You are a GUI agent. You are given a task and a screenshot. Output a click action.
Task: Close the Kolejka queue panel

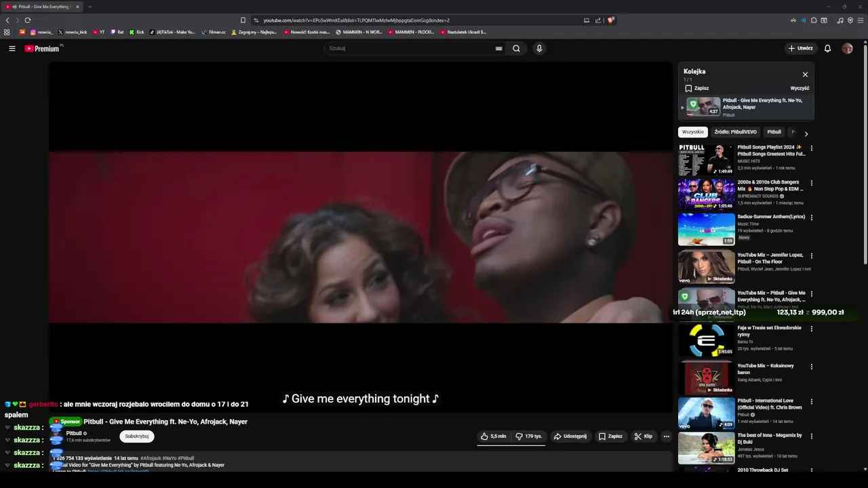click(x=805, y=75)
